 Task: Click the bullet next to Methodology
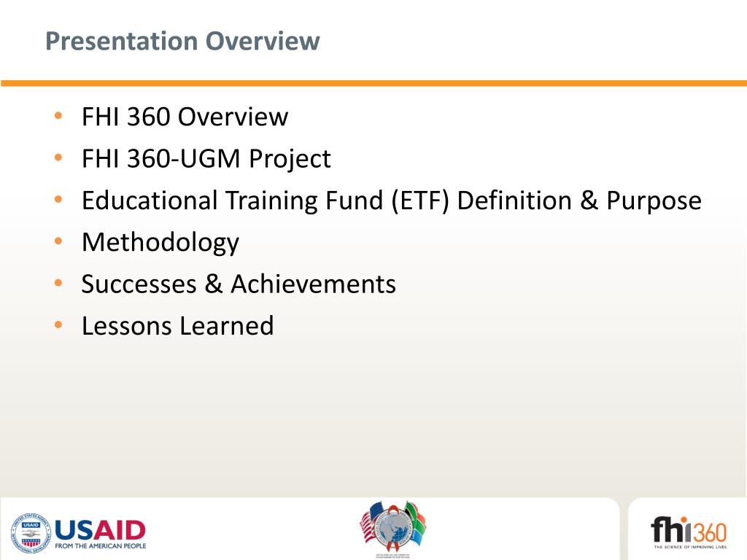58,242
